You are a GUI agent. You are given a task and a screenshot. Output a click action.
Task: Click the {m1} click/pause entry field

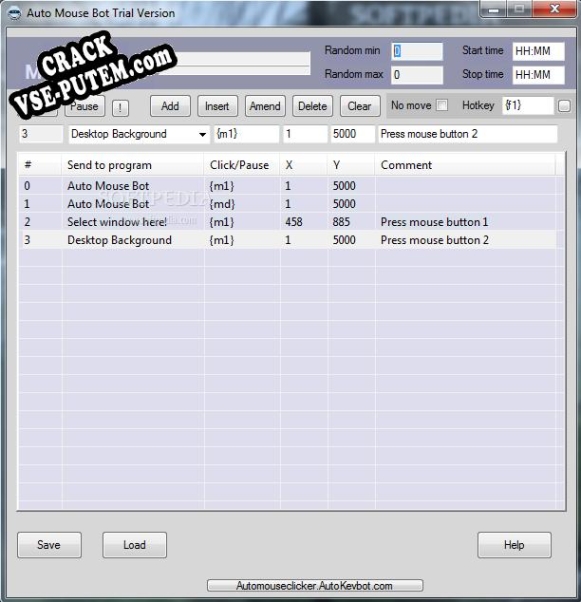[x=246, y=134]
